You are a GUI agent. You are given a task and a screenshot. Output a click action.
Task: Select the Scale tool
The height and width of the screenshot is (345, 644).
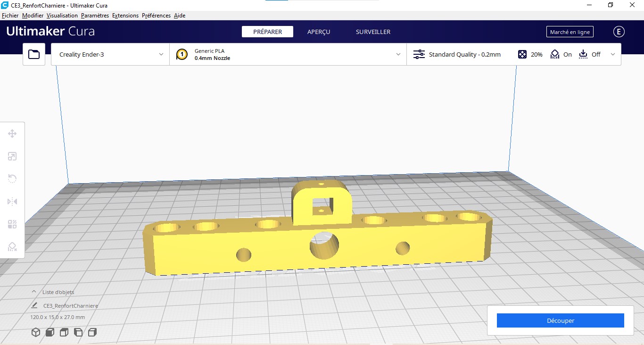click(12, 156)
